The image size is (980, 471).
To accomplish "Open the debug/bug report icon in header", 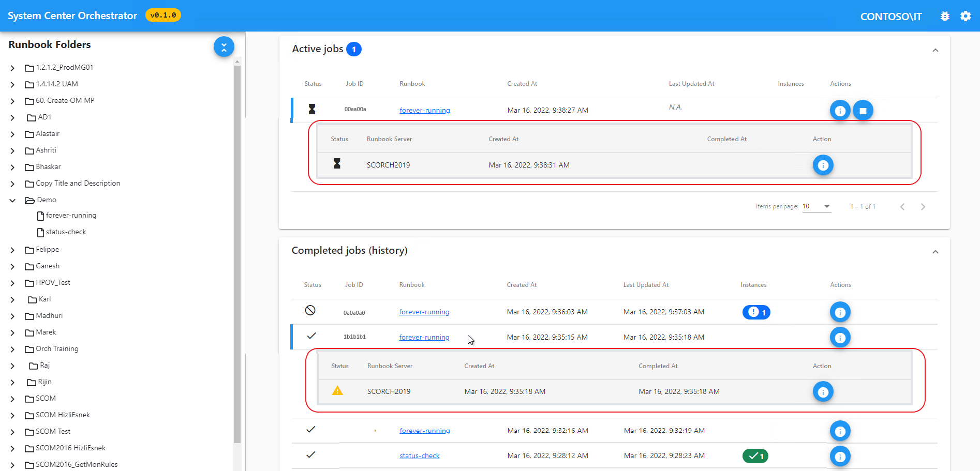I will [945, 16].
